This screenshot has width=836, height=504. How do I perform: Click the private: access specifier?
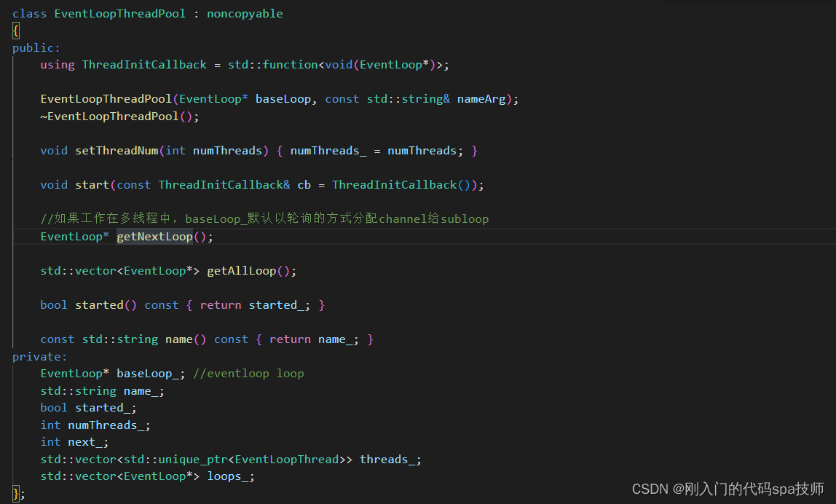pos(39,357)
